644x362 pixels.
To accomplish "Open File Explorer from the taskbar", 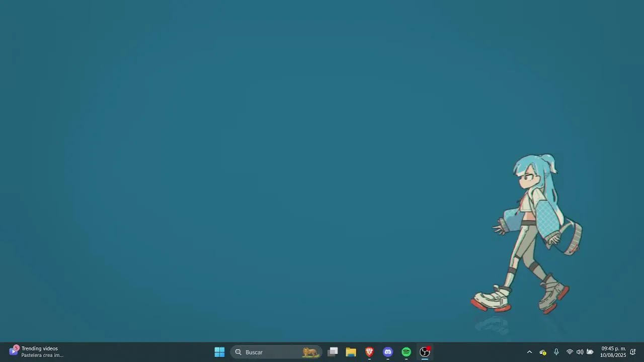I will tap(351, 352).
